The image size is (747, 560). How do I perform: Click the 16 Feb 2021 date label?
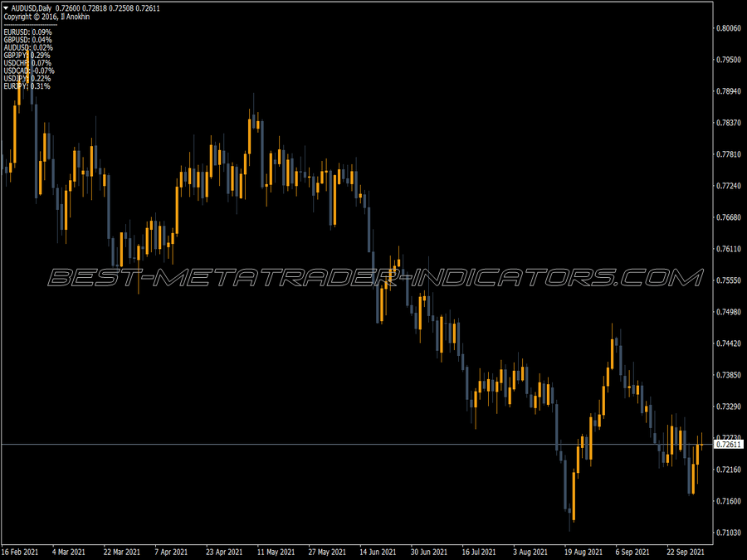(x=22, y=550)
